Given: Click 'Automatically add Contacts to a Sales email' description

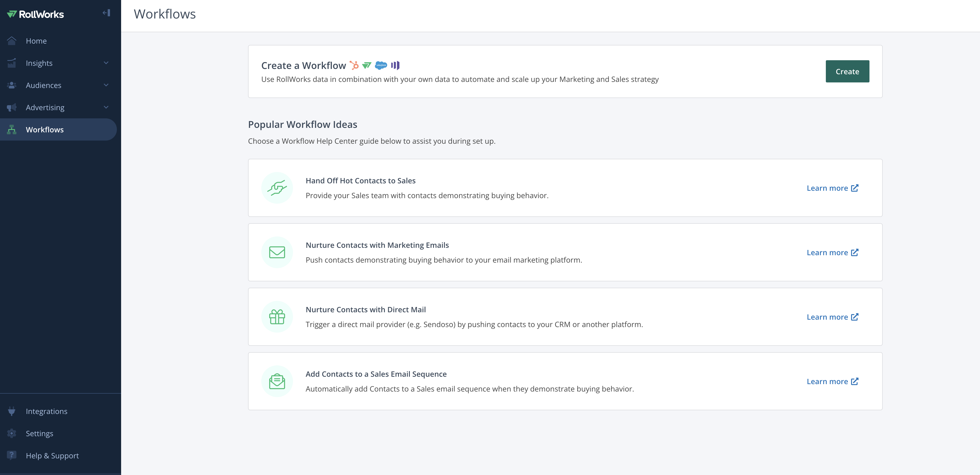Looking at the screenshot, I should 469,389.
